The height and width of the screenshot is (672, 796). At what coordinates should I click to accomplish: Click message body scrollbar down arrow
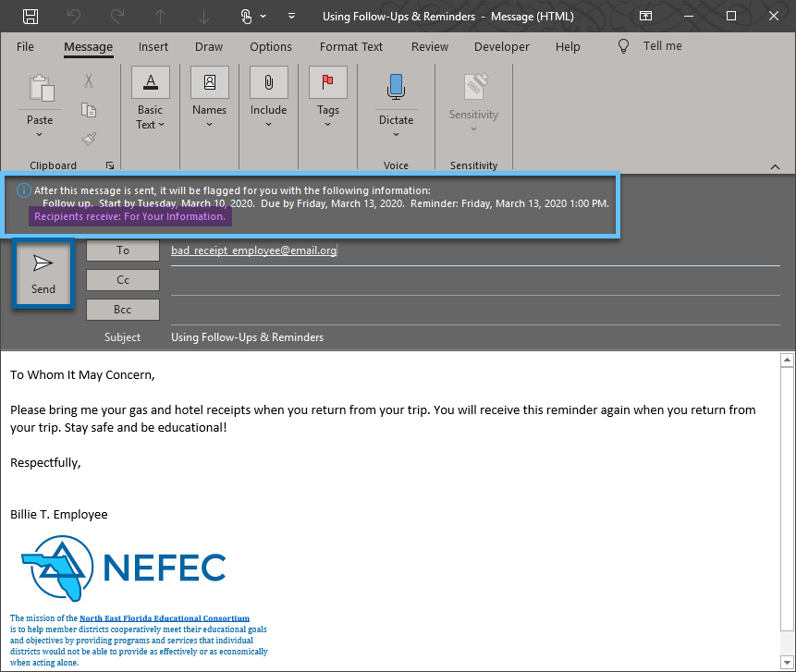[x=787, y=662]
